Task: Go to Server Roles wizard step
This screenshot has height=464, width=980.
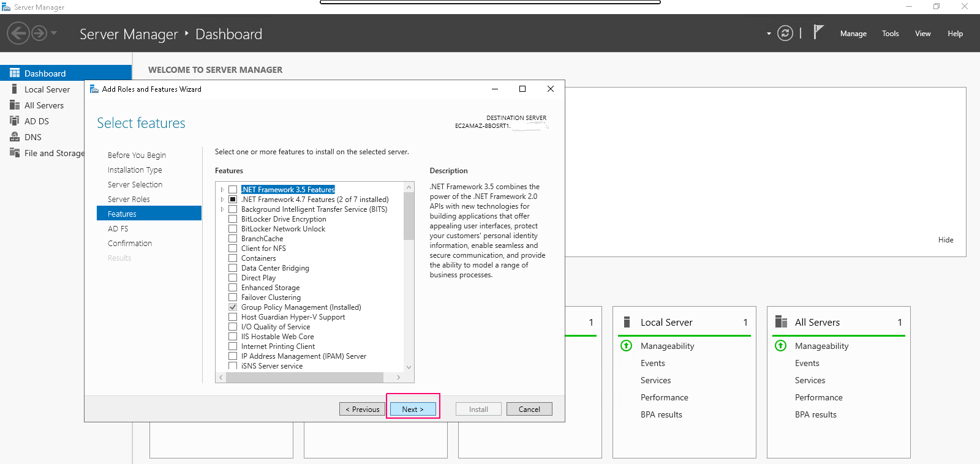Action: coord(129,199)
